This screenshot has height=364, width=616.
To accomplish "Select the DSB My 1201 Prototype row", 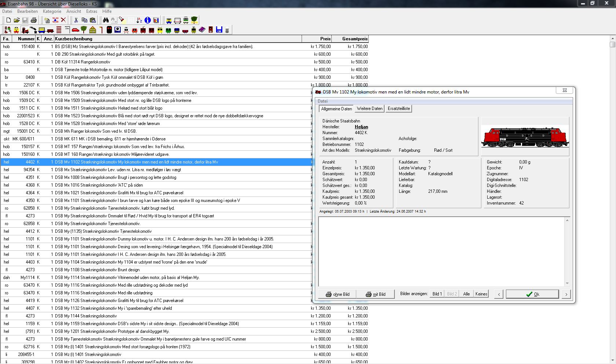I will coord(184,331).
